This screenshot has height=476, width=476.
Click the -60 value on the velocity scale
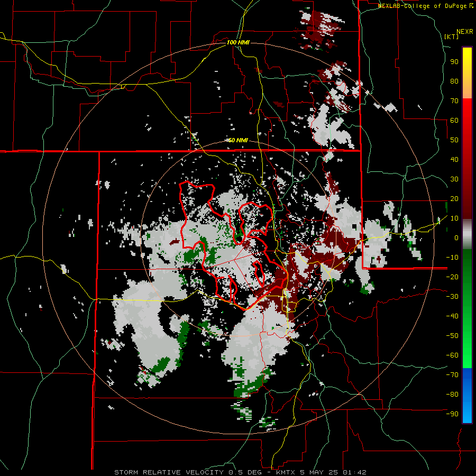pyautogui.click(x=452, y=355)
